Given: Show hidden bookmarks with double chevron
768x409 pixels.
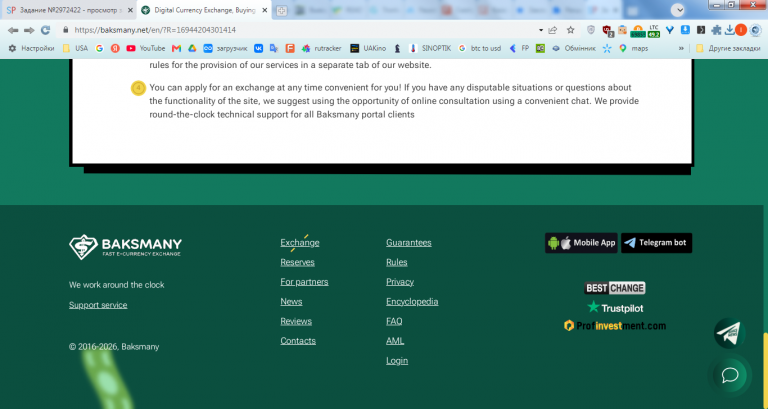Looking at the screenshot, I should coord(681,48).
